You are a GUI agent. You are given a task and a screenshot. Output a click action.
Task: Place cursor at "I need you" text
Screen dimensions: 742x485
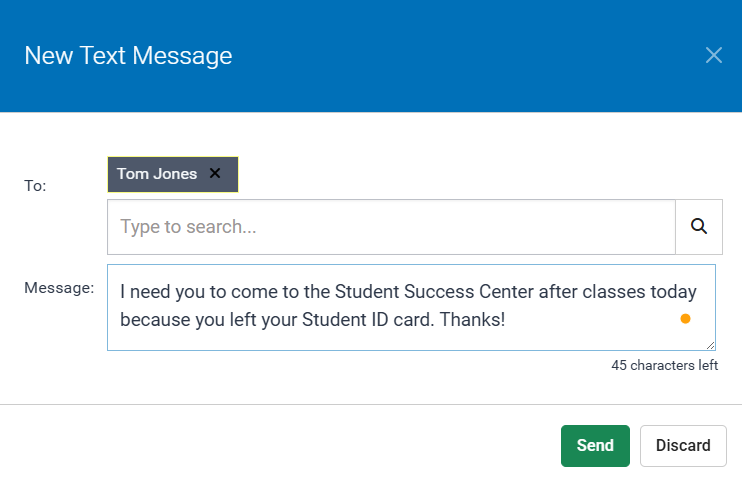click(159, 292)
